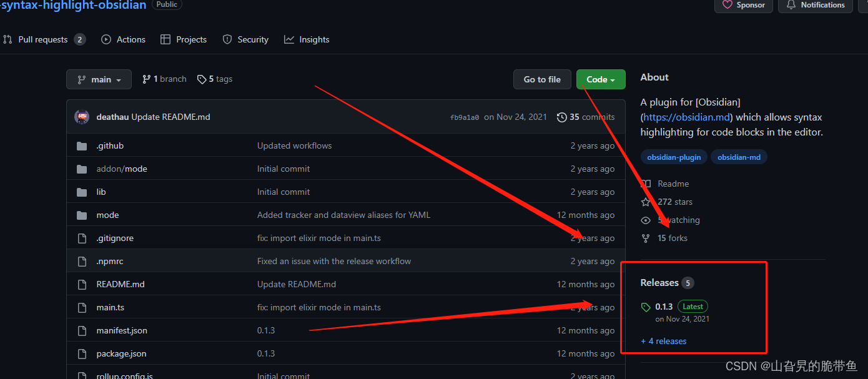Click the Readme book icon in About
Viewport: 868px width, 379px height.
click(x=646, y=184)
